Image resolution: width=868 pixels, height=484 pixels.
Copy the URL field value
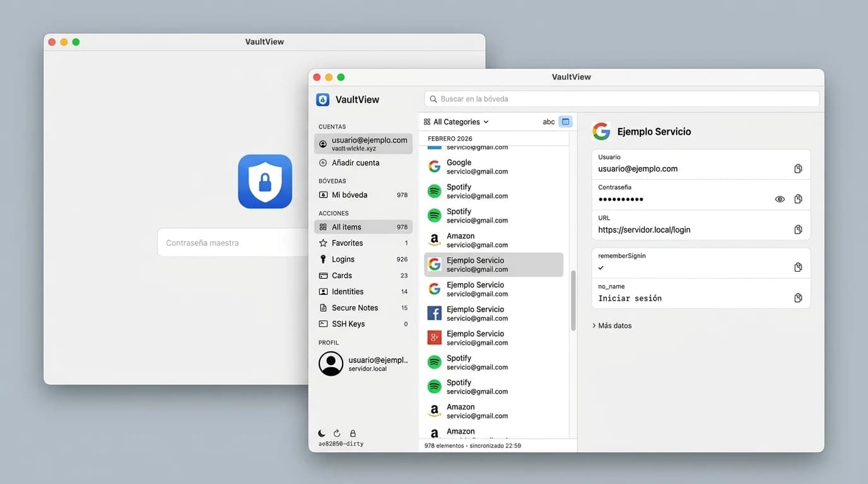[798, 229]
